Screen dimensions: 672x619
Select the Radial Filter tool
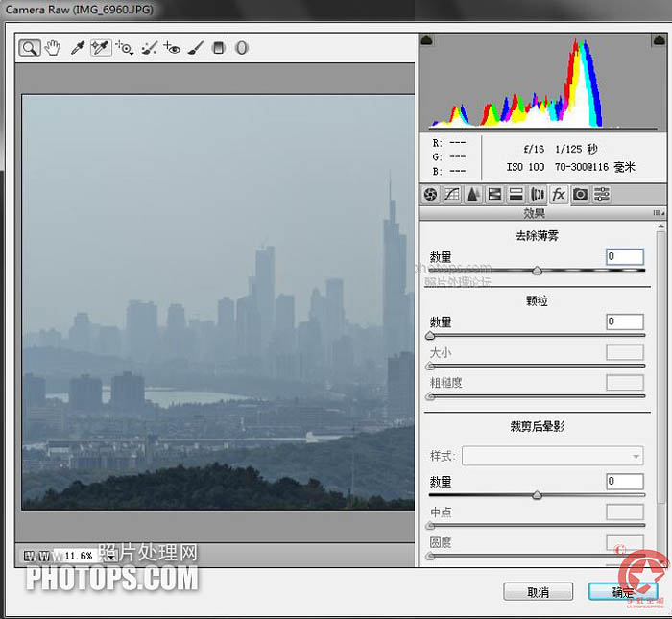242,48
